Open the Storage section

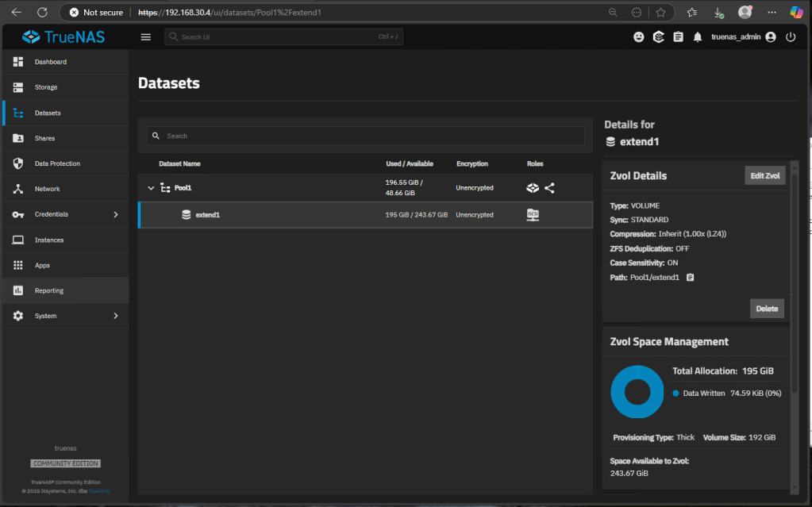(46, 87)
